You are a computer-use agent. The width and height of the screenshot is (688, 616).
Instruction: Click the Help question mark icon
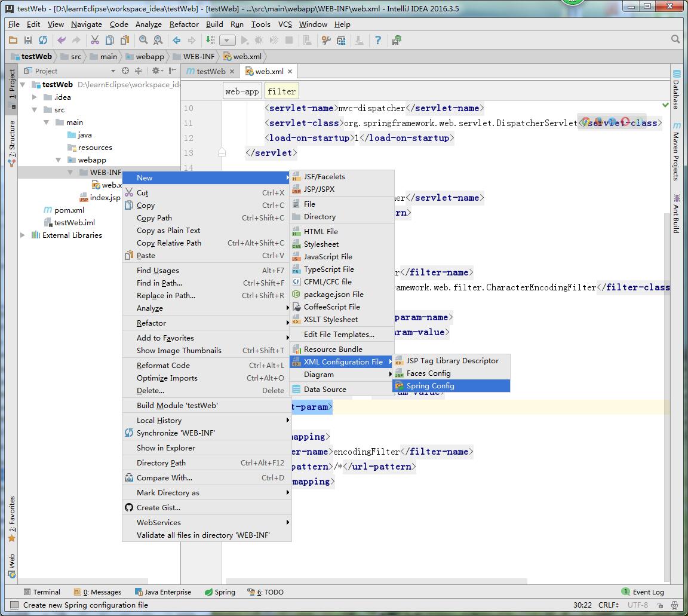click(x=378, y=41)
